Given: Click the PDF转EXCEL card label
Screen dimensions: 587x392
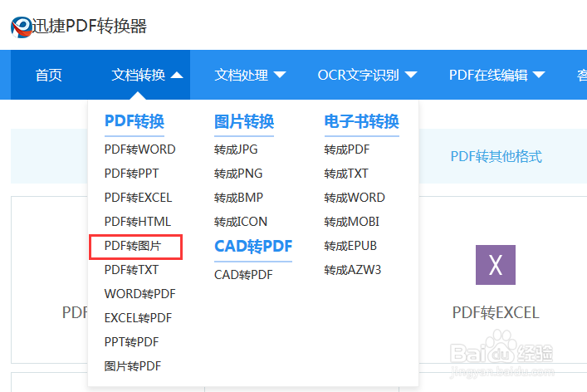Looking at the screenshot, I should tap(496, 312).
